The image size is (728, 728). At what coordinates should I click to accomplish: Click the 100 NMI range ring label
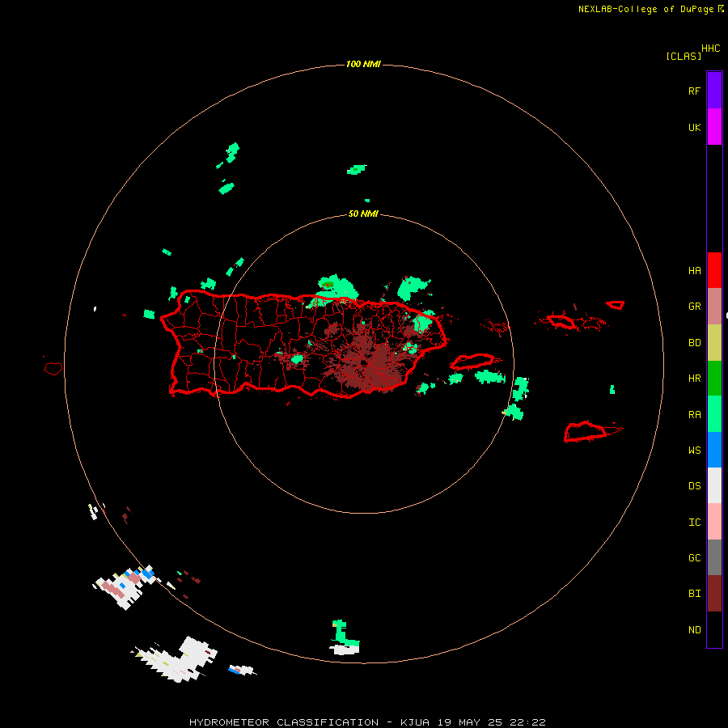363,64
